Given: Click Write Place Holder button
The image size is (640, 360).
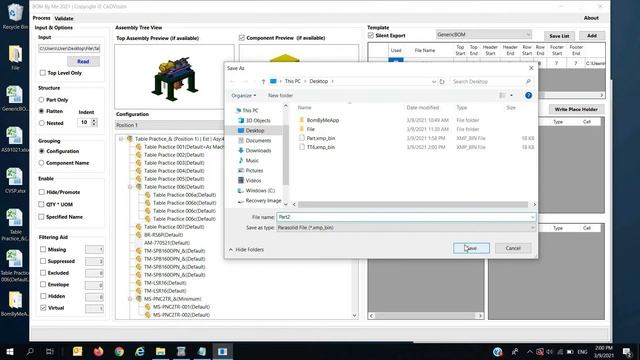Looking at the screenshot, I should pos(576,109).
